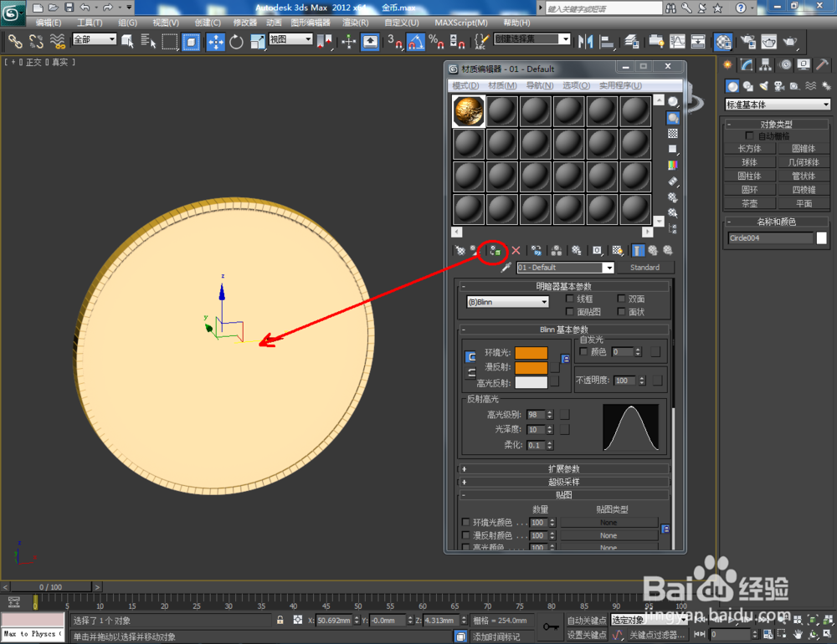Click the Set Key large key icon
This screenshot has height=644, width=837.
pyautogui.click(x=551, y=627)
